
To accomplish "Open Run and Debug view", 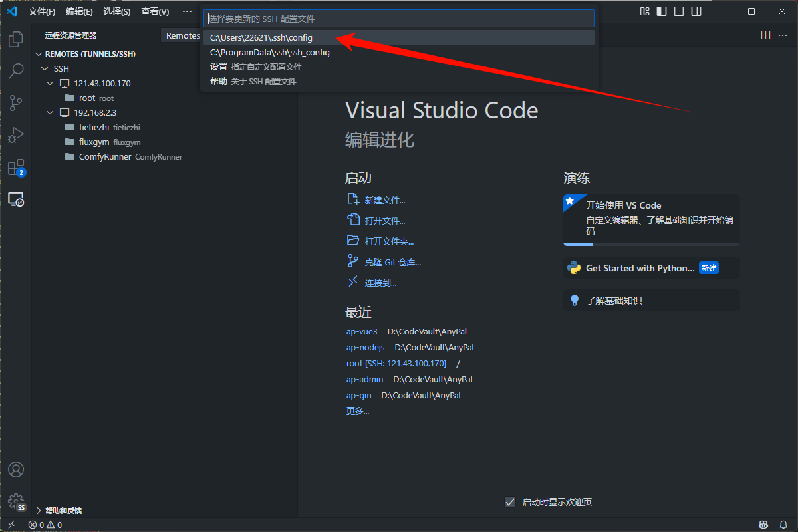I will coord(16,135).
